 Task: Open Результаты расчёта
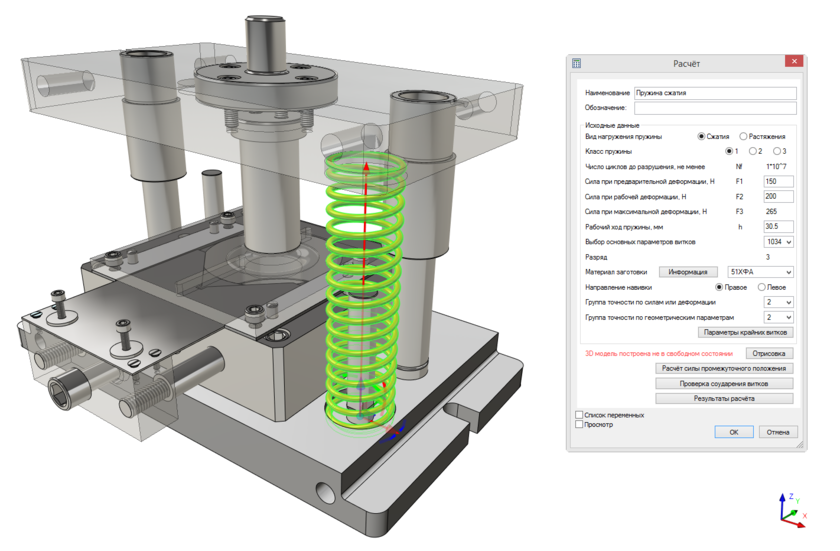point(724,398)
